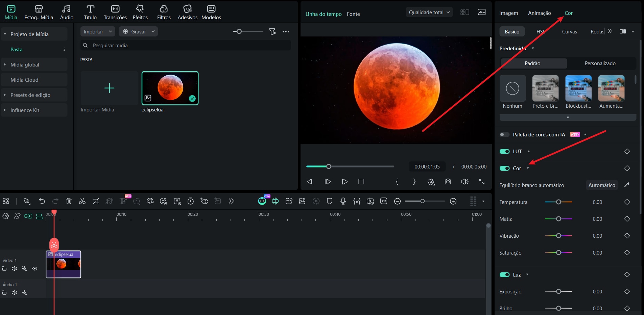Open the Efeitos panel
Viewport: 644px width, 315px height.
tap(140, 12)
